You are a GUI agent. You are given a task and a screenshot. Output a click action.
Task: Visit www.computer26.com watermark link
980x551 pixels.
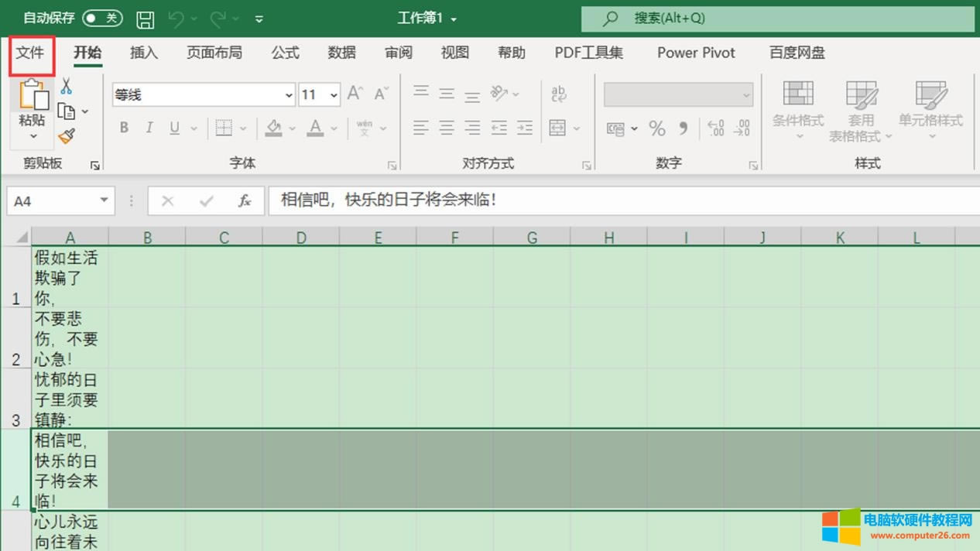pyautogui.click(x=920, y=536)
